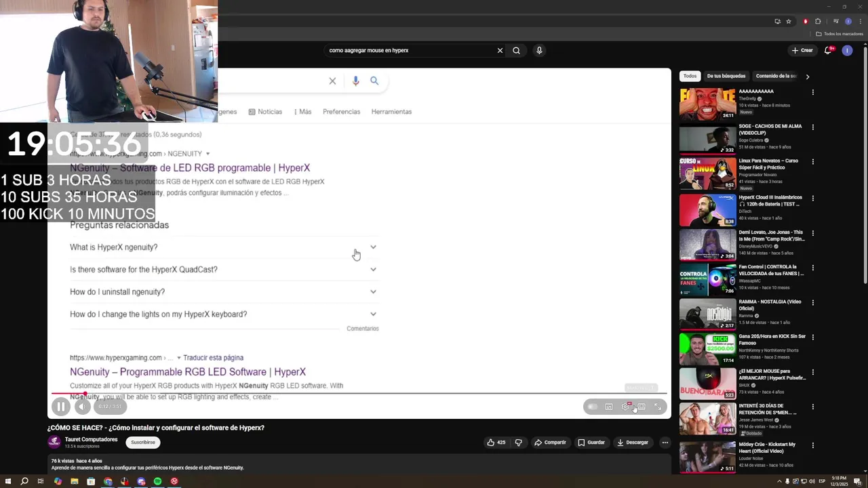Mute the video with speaker icon
The image size is (868, 488).
82,407
